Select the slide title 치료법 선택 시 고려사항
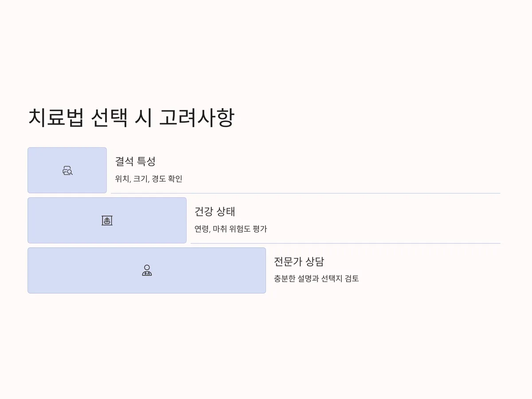The image size is (532, 399). 131,118
